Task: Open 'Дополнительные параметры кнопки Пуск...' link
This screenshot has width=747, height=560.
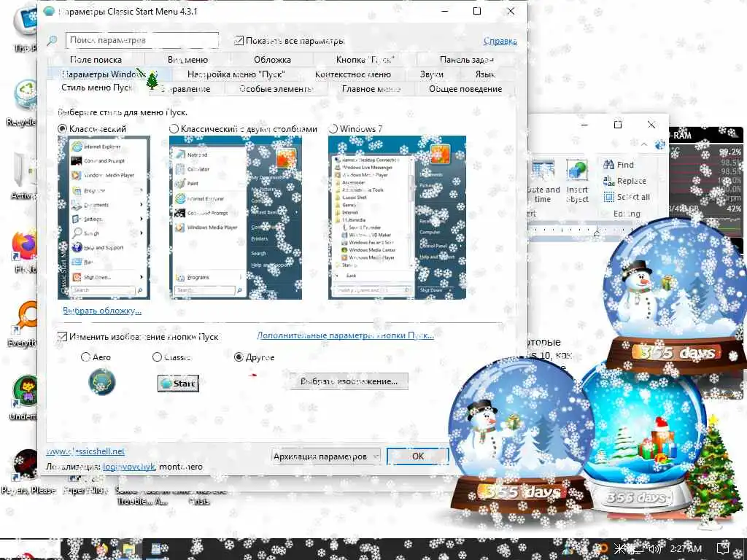Action: point(345,335)
